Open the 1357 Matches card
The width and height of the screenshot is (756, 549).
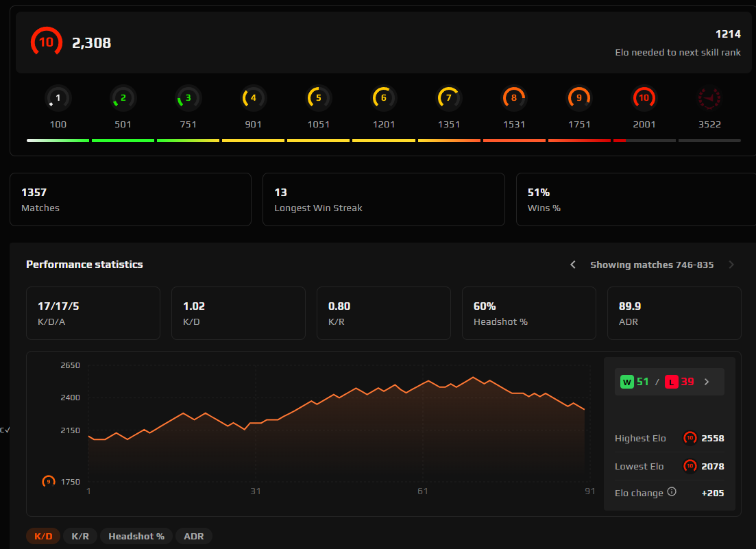(130, 199)
